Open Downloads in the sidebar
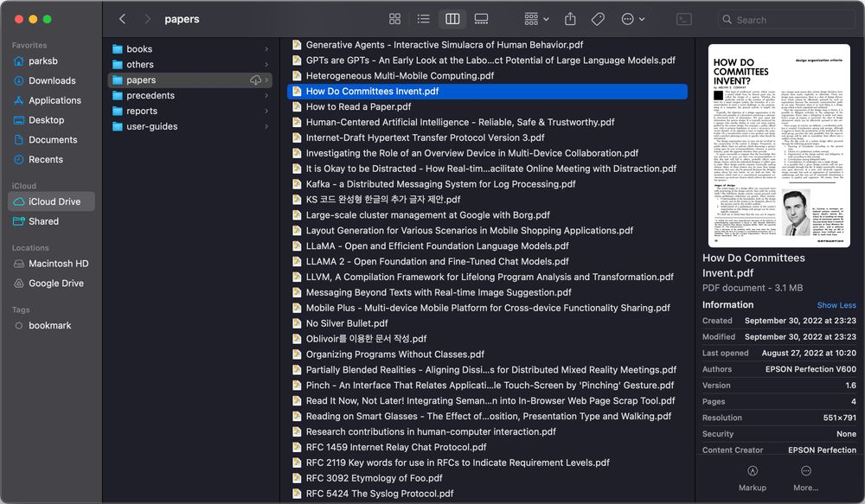Viewport: 865px width, 504px height. [x=52, y=80]
